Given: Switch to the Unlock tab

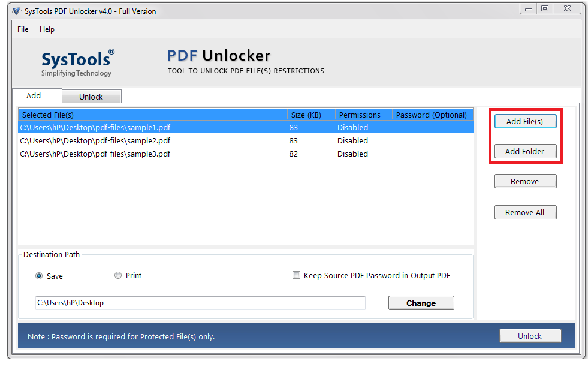Looking at the screenshot, I should [x=91, y=97].
